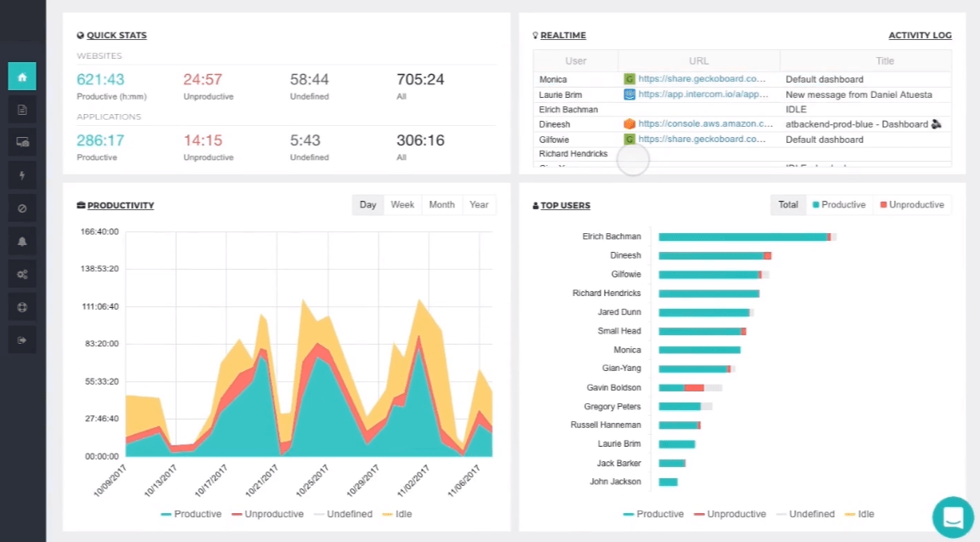Open the Activity Log link
Image resolution: width=980 pixels, height=542 pixels.
(920, 35)
